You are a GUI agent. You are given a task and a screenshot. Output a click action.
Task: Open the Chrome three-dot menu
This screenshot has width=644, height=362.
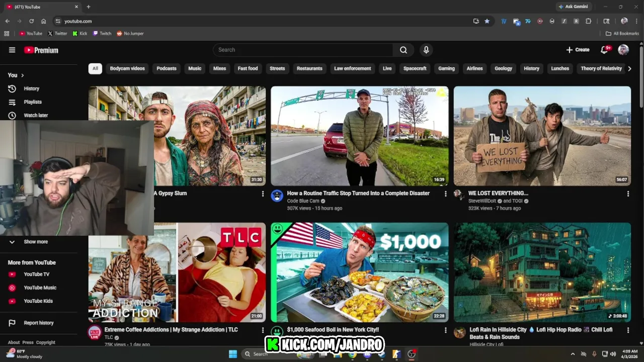click(x=636, y=21)
